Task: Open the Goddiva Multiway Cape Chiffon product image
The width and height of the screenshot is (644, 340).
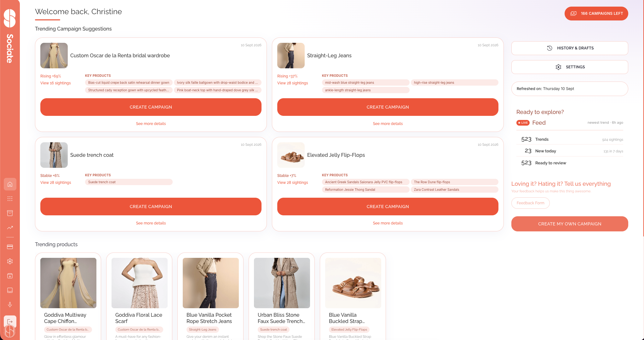Action: pos(68,283)
